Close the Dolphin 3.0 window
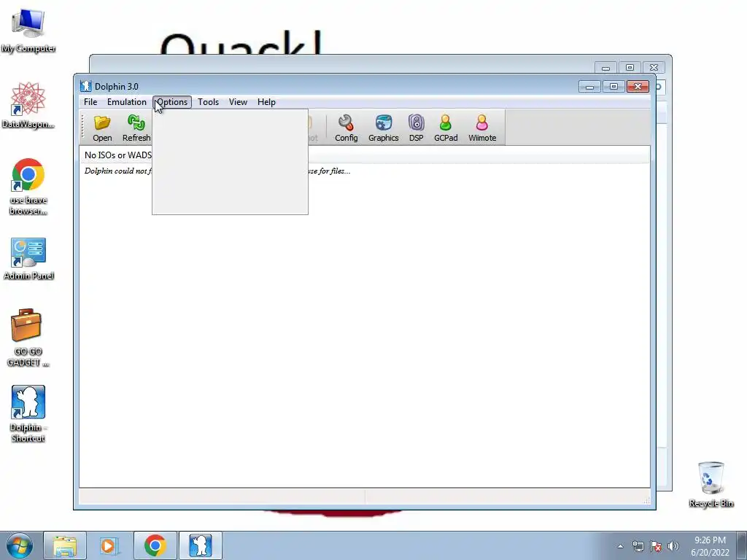747x560 pixels. [638, 86]
